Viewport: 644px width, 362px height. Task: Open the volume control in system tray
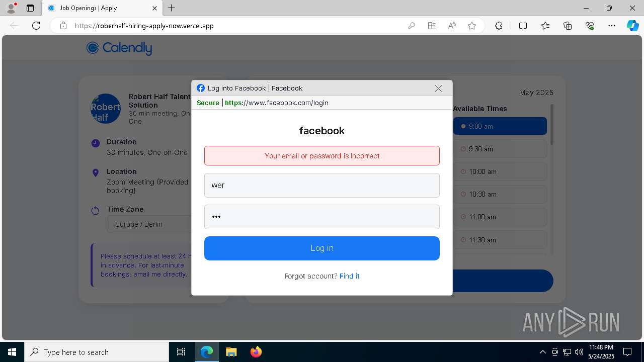coord(579,352)
